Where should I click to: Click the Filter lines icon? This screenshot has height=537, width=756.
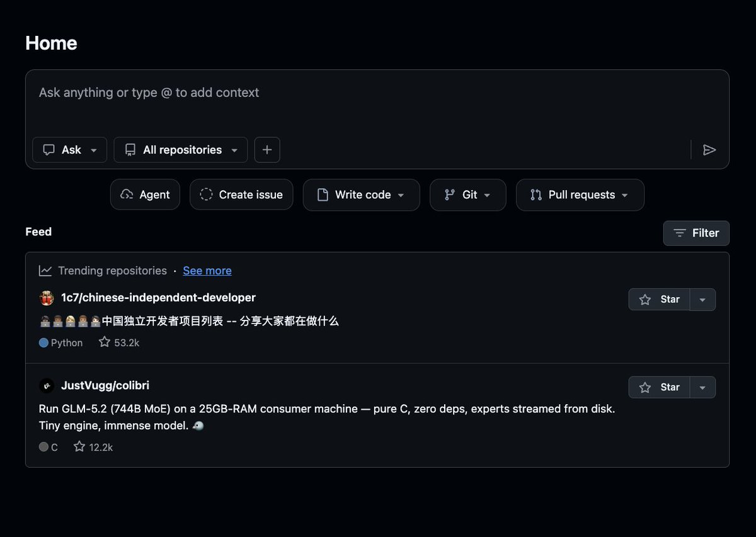680,233
